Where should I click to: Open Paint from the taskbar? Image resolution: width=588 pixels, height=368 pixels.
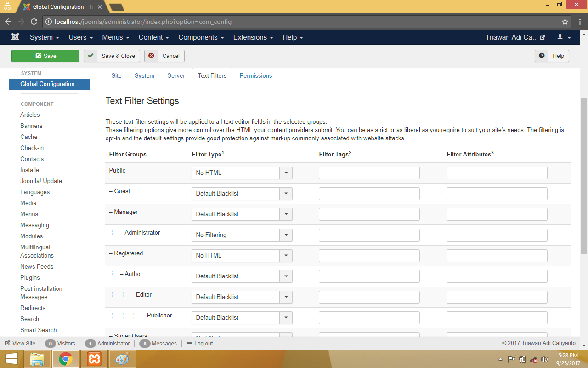(122, 359)
